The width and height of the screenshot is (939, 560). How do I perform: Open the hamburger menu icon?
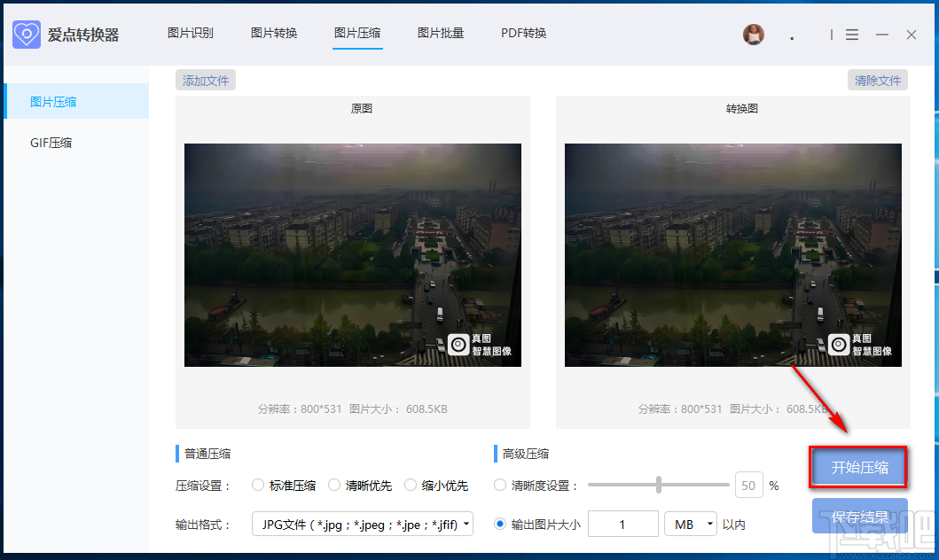(x=851, y=35)
